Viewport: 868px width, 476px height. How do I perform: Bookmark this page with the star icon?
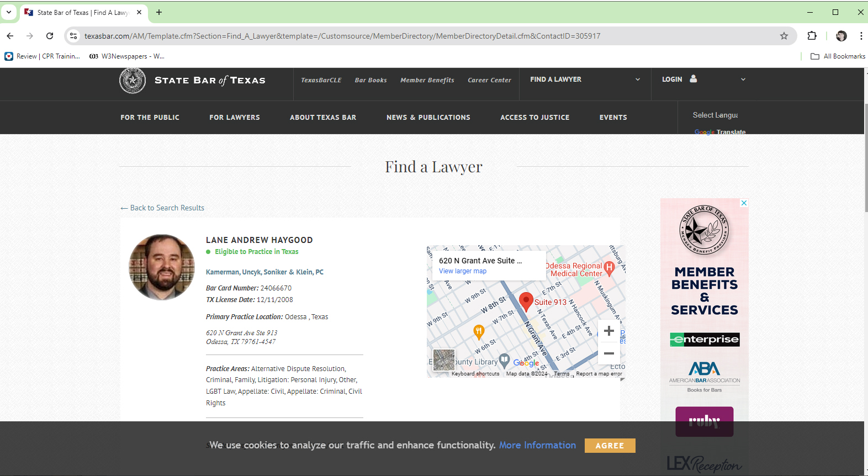point(784,36)
